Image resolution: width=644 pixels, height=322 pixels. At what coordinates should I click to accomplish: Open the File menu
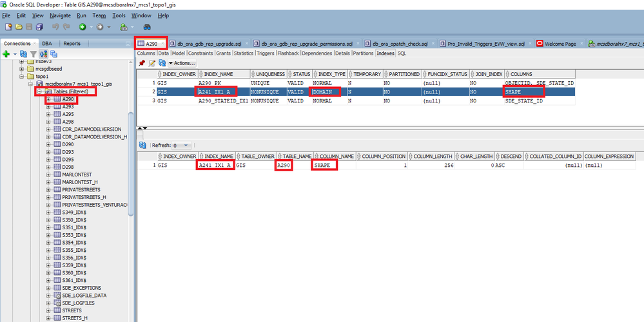[x=6, y=15]
